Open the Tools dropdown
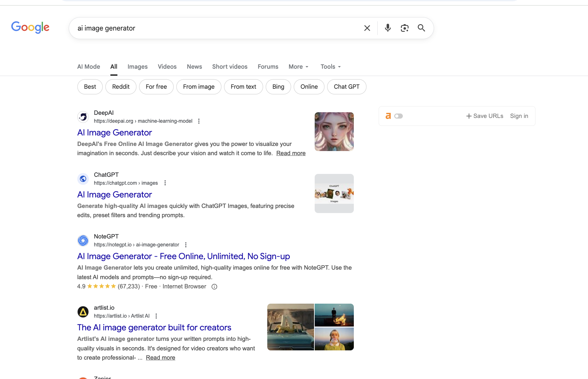 pos(330,66)
